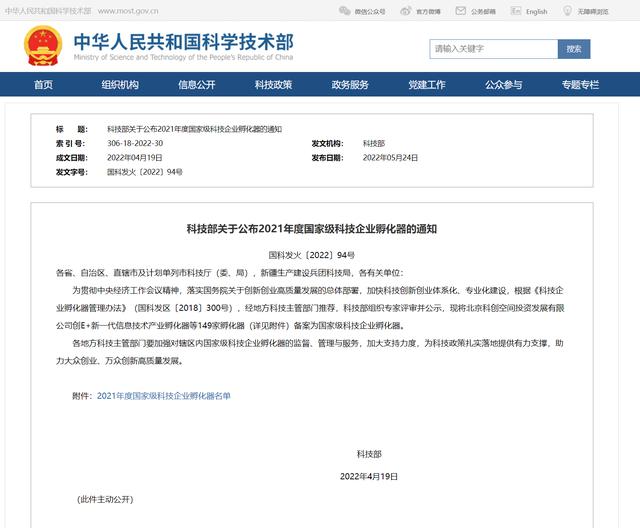Click the 标题 field label
The image size is (640, 528).
tap(71, 129)
